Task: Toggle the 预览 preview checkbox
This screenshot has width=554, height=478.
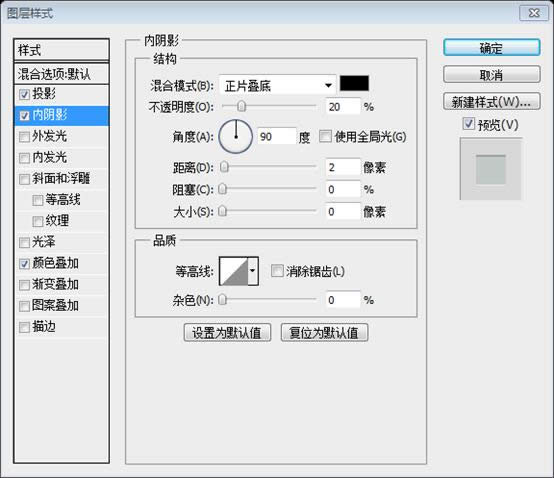Action: (468, 124)
